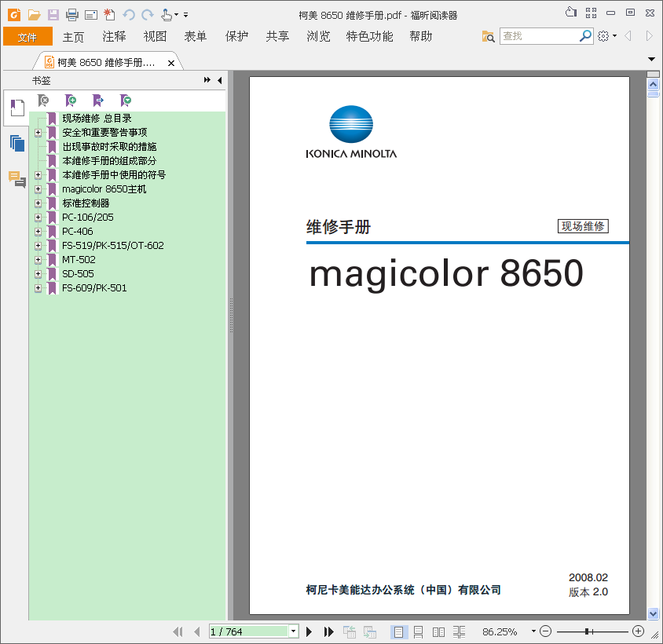Switch to the 表单 ribbon tab
The image size is (663, 644).
tap(196, 36)
